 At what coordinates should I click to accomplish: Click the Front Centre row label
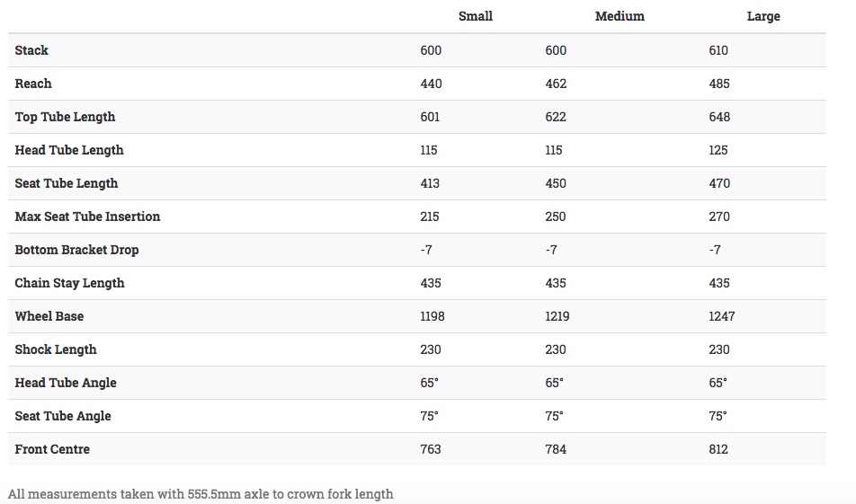pos(52,449)
